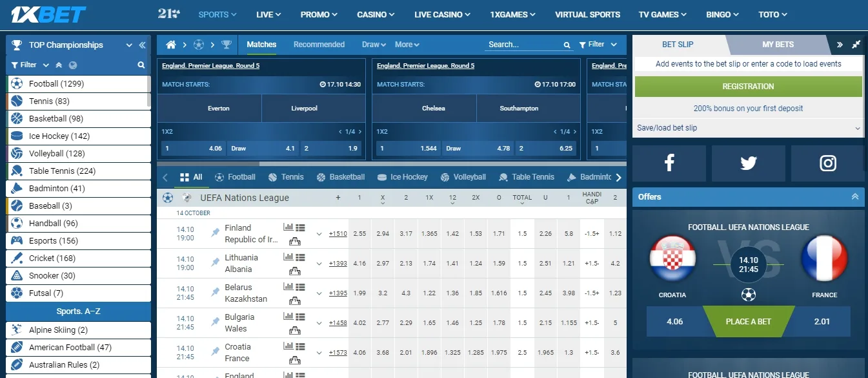The height and width of the screenshot is (378, 868).
Task: Click plus icon in UEFA Nations League header
Action: (338, 198)
